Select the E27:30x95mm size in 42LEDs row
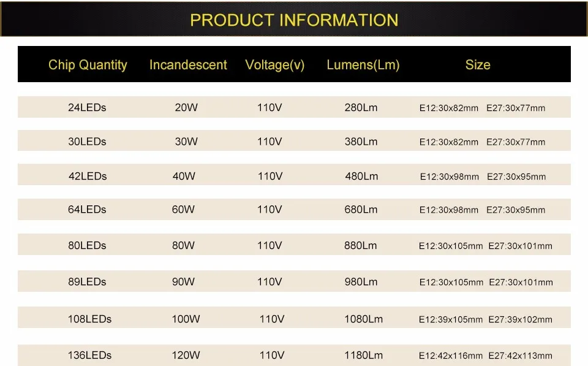 (516, 177)
